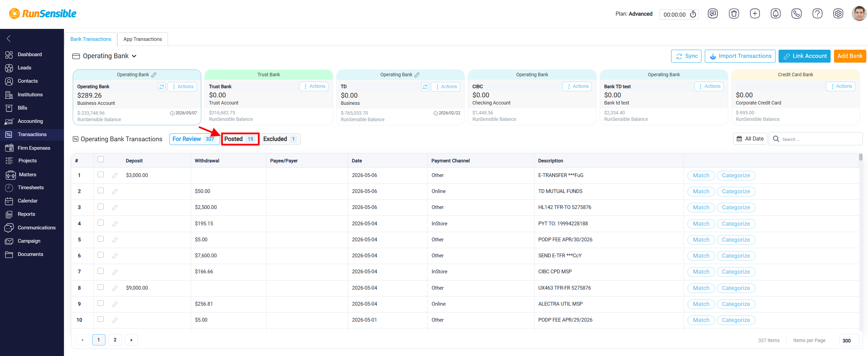Click link icon in CIBC CPD MSP row
The image size is (868, 356).
click(x=115, y=272)
